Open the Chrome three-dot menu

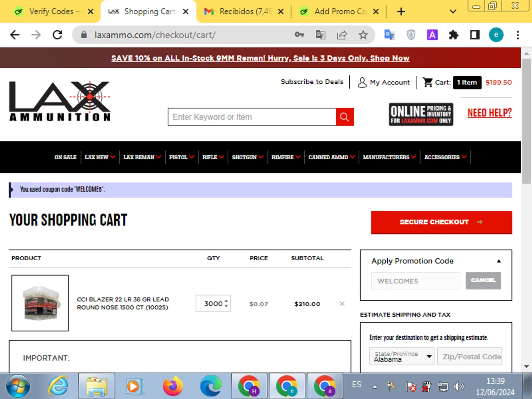518,35
